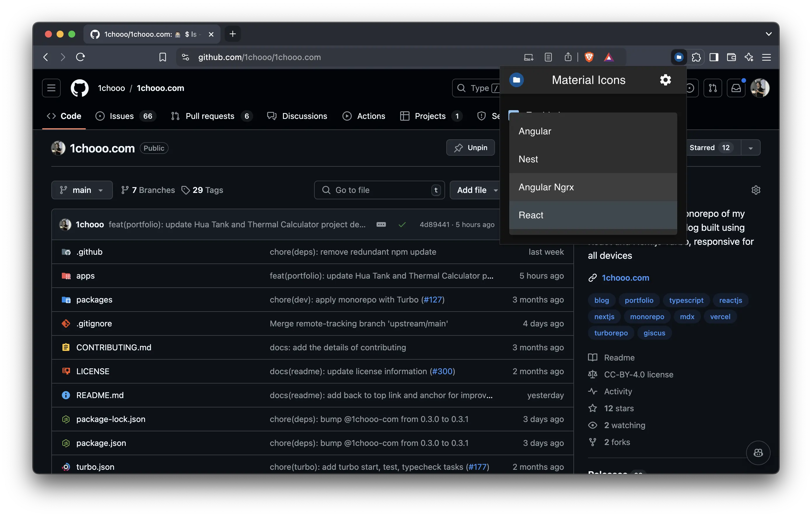View 29 Tags link
The image size is (812, 517).
click(202, 190)
